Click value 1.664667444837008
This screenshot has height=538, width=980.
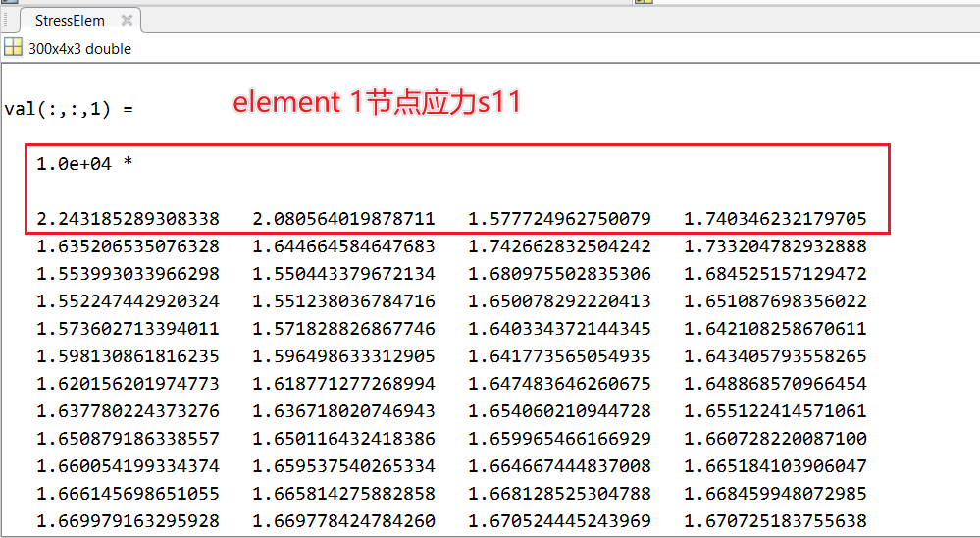[x=559, y=466]
